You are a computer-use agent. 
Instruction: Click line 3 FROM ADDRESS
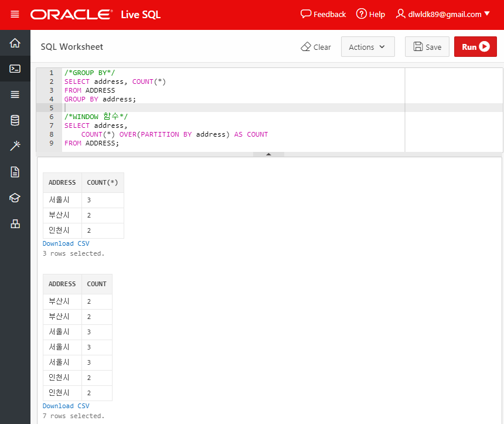pos(90,90)
